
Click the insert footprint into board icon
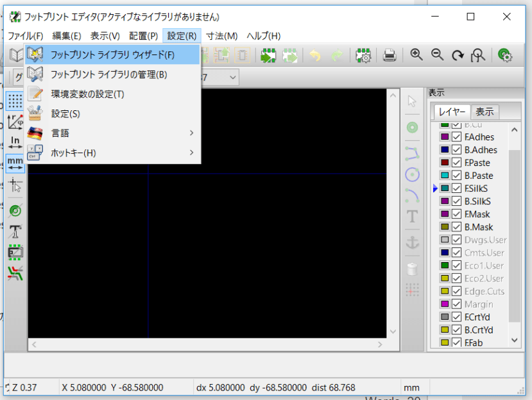(290, 55)
